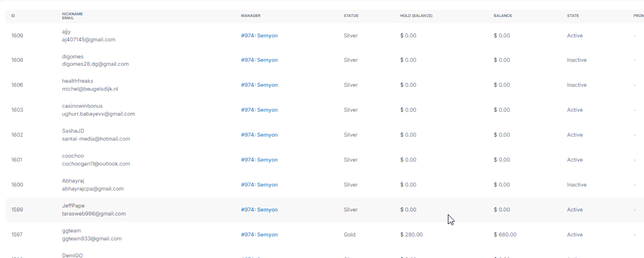Click the Hold (Balance) column header
Viewport: 644px width, 258px height.
point(416,16)
